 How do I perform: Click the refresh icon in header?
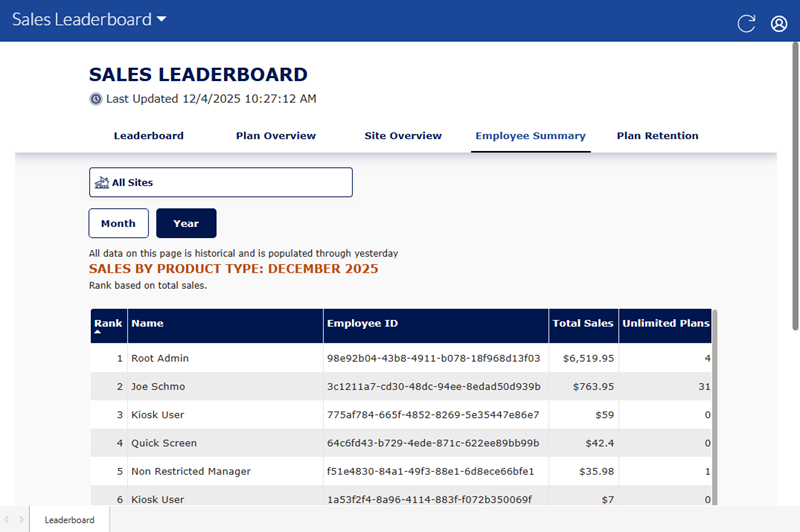point(746,24)
